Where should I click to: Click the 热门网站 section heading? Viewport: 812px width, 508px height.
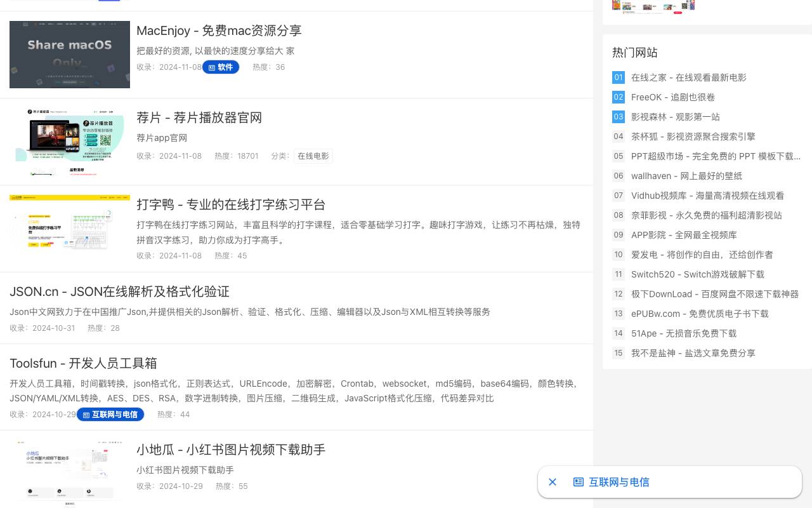coord(635,53)
